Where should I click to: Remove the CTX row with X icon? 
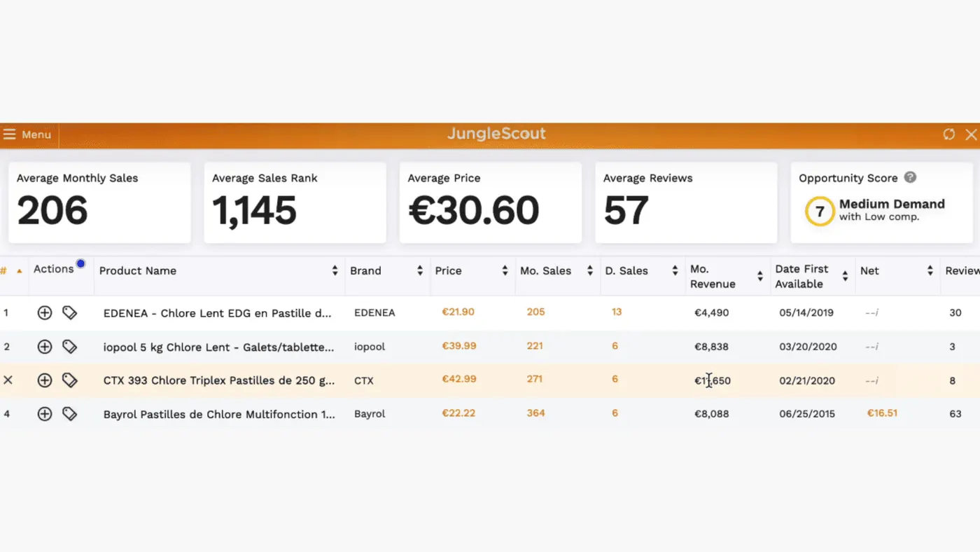click(x=8, y=380)
